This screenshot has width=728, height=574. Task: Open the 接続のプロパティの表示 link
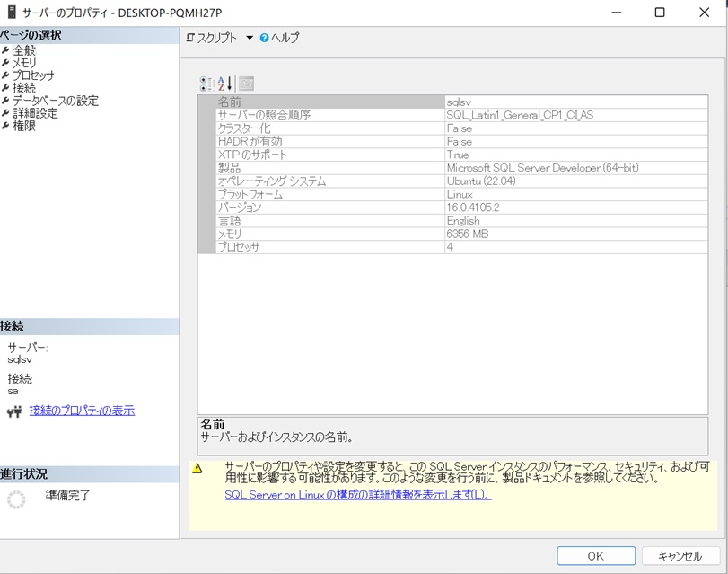(82, 411)
